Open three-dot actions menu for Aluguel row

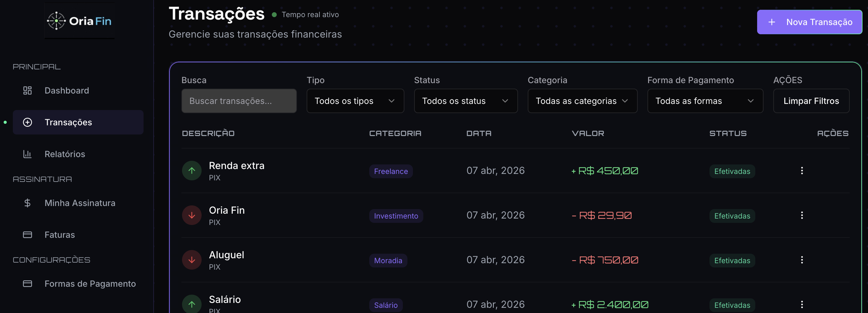click(802, 260)
